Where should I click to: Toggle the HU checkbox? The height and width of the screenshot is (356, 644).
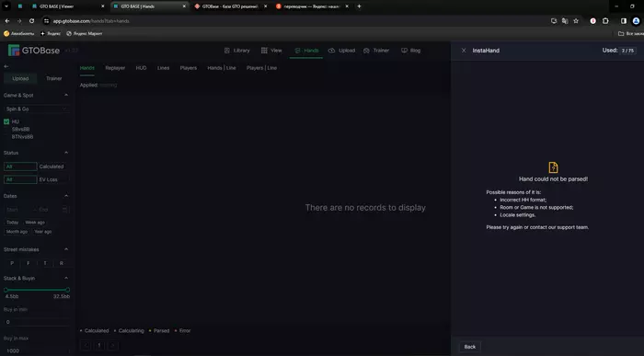[x=6, y=121]
